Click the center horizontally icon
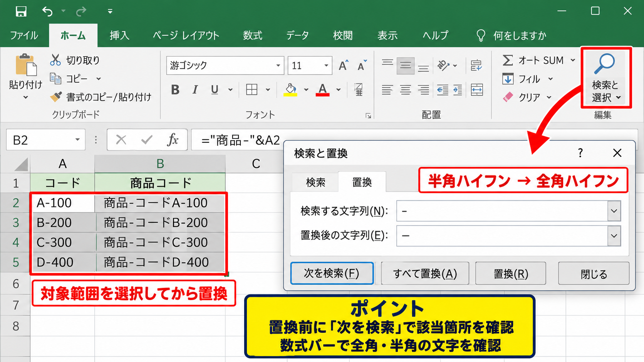Screen dimensions: 644x362 [405, 90]
